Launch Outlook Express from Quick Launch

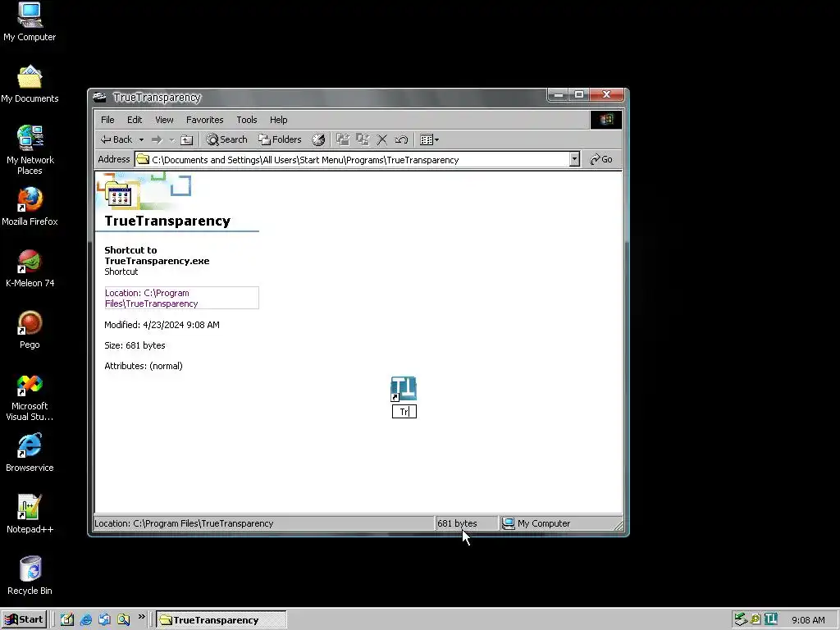(x=104, y=619)
